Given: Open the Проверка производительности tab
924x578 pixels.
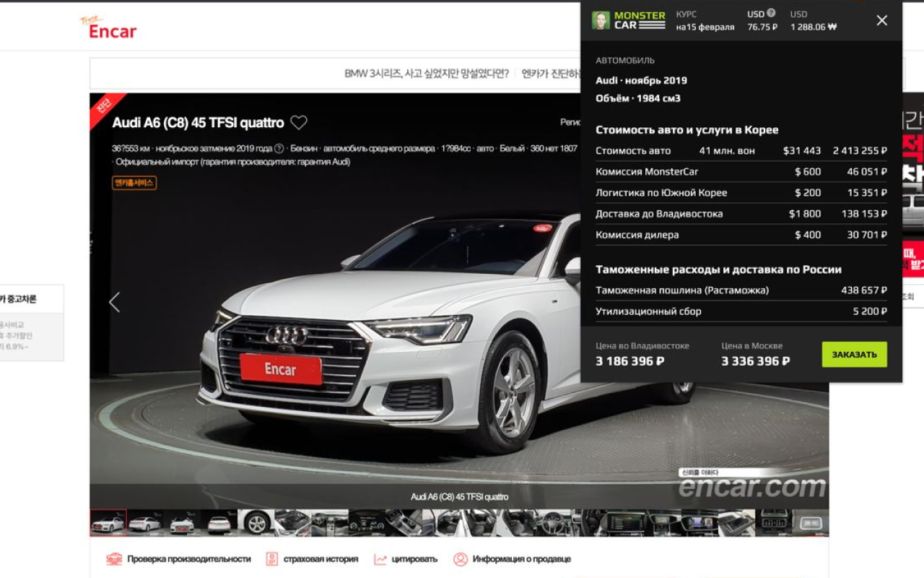Looking at the screenshot, I should click(188, 558).
